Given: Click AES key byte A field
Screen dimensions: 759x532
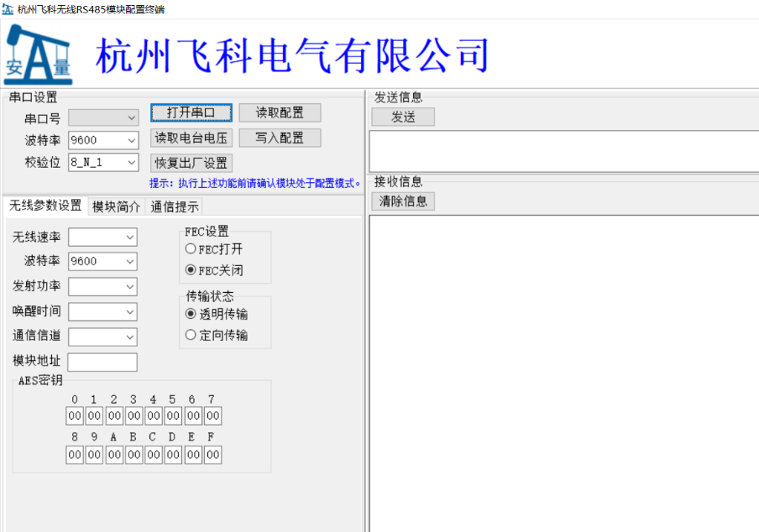Looking at the screenshot, I should (x=114, y=455).
